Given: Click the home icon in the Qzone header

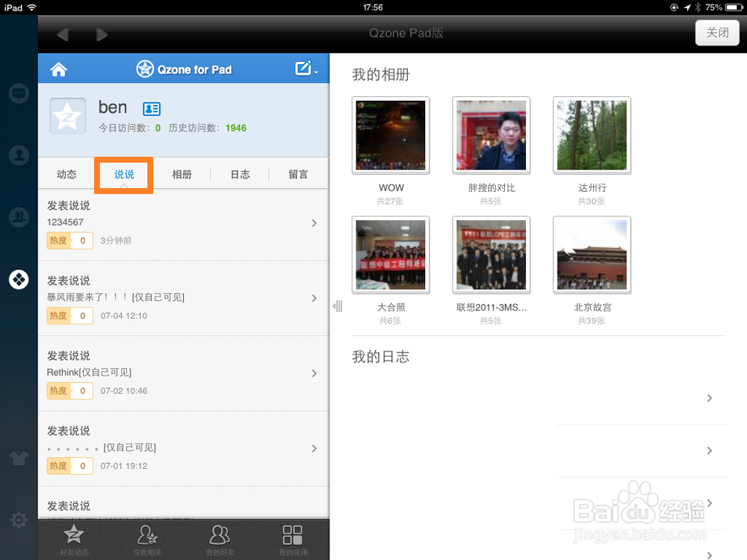Looking at the screenshot, I should coord(58,68).
